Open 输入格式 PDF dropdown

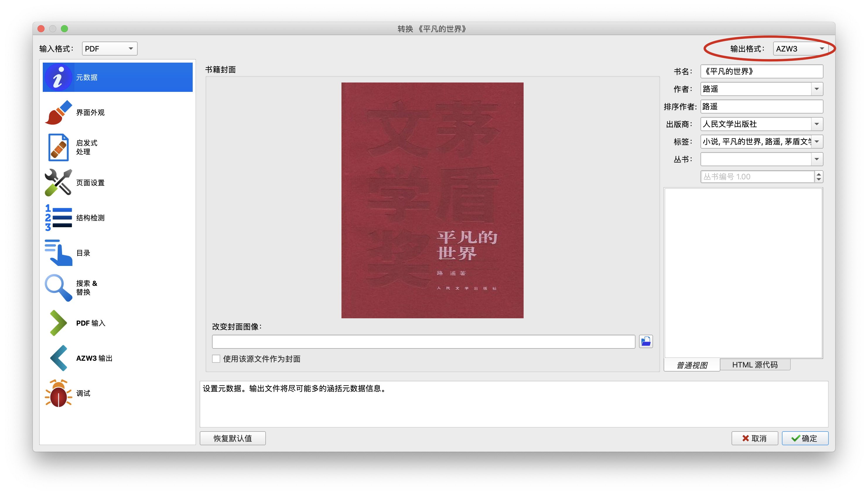pyautogui.click(x=110, y=49)
